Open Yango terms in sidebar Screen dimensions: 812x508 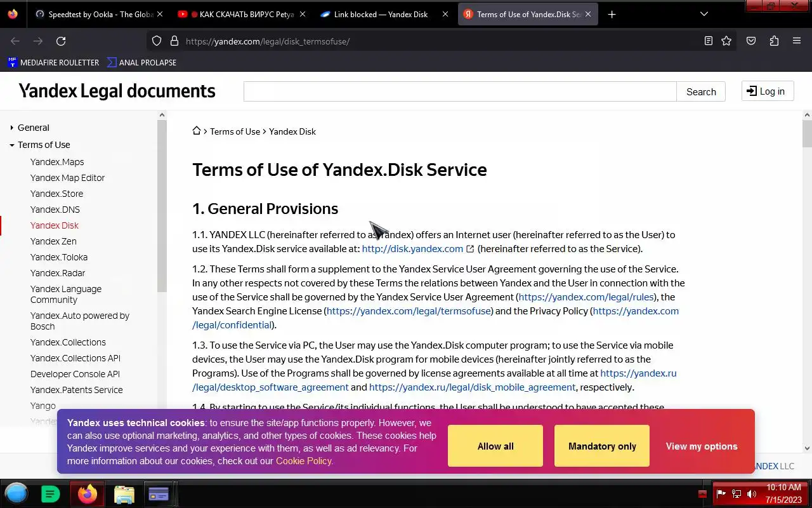click(x=43, y=406)
